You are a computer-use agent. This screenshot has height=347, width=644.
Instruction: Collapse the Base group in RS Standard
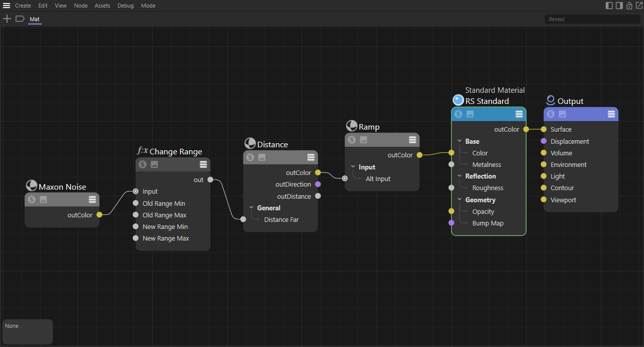click(460, 141)
